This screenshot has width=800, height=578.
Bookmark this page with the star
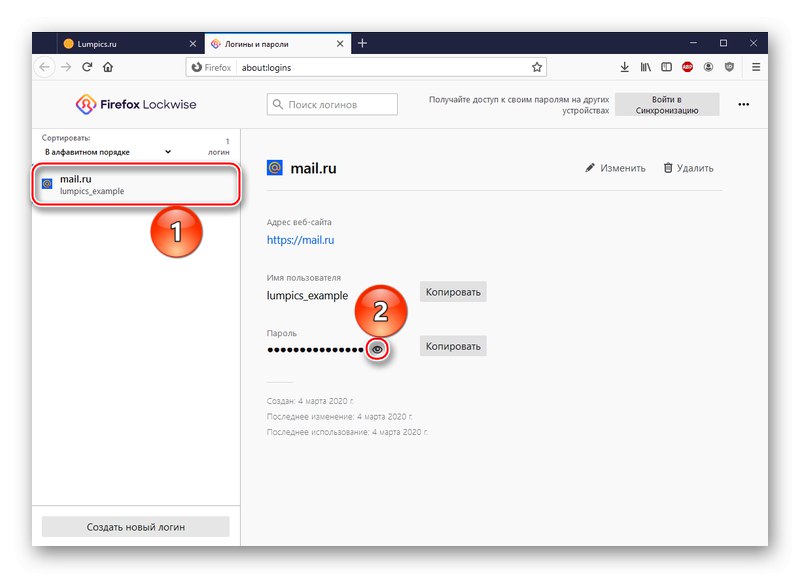[x=537, y=67]
